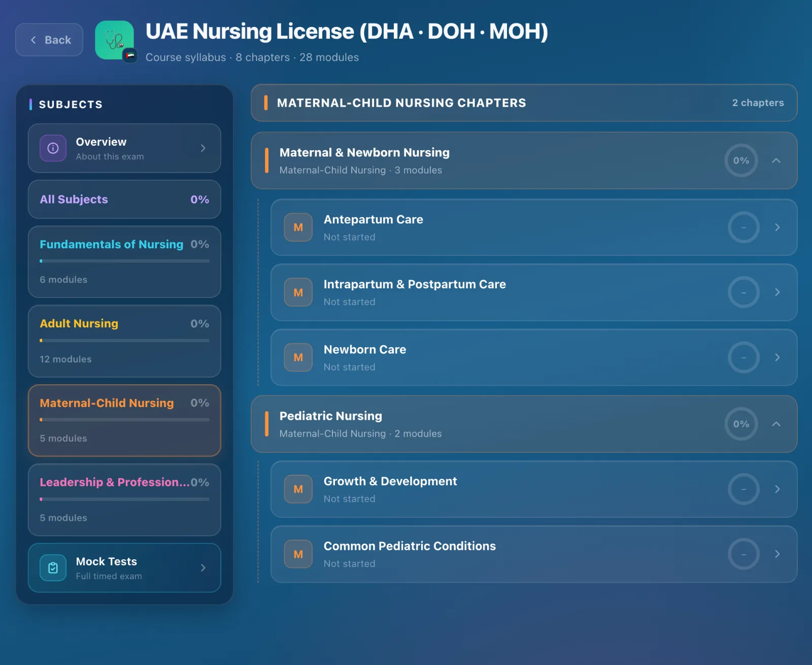812x665 pixels.
Task: Click the 0% ring on Pediatric Nursing
Action: click(x=741, y=424)
